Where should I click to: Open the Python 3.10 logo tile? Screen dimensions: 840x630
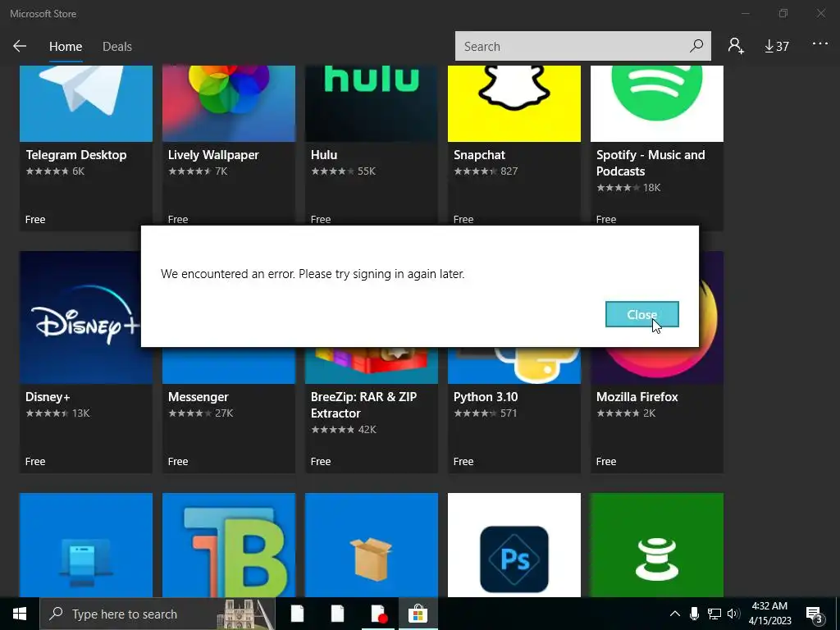(x=514, y=365)
